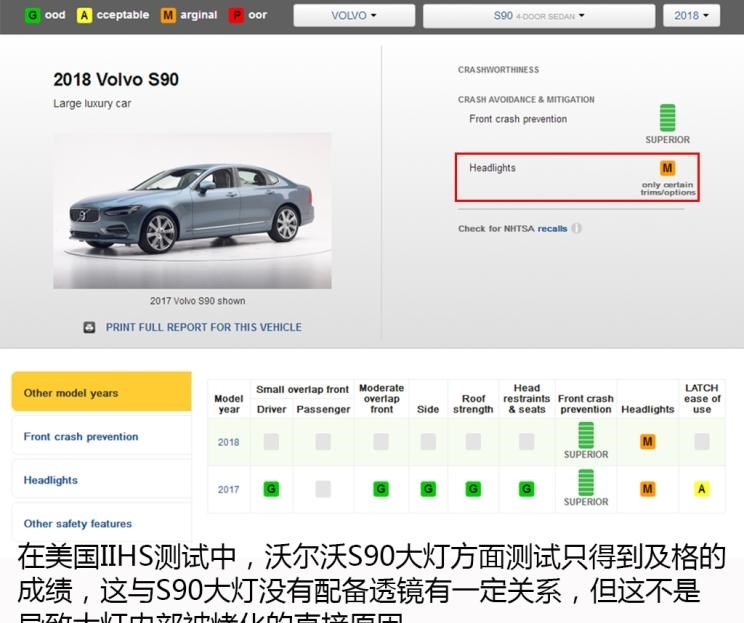Click 2018 LATCH gray unrated placeholder
744x623 pixels.
pos(702,442)
